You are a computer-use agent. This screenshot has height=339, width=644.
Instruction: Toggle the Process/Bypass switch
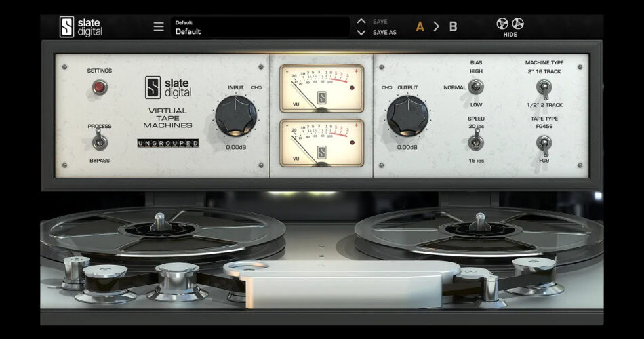click(x=100, y=142)
